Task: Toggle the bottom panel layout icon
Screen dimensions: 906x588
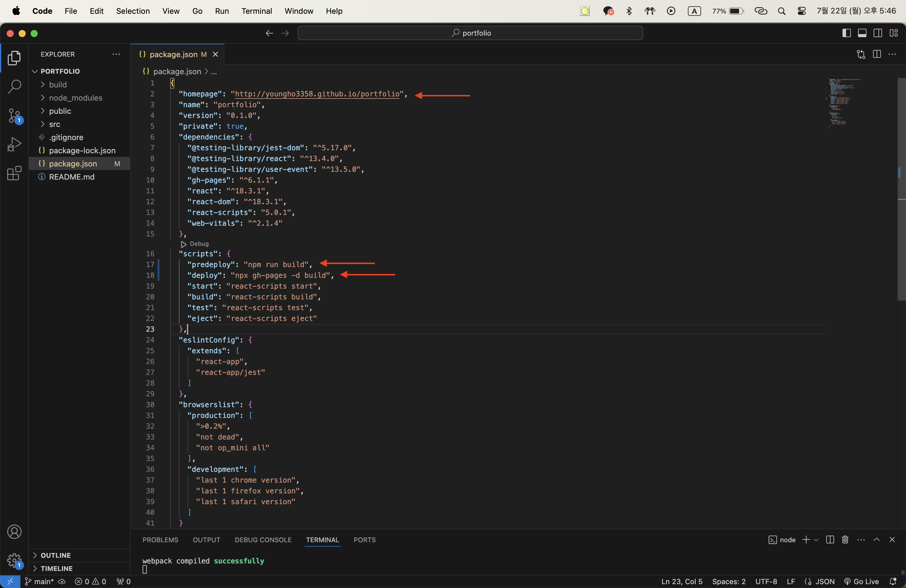Action: click(862, 33)
